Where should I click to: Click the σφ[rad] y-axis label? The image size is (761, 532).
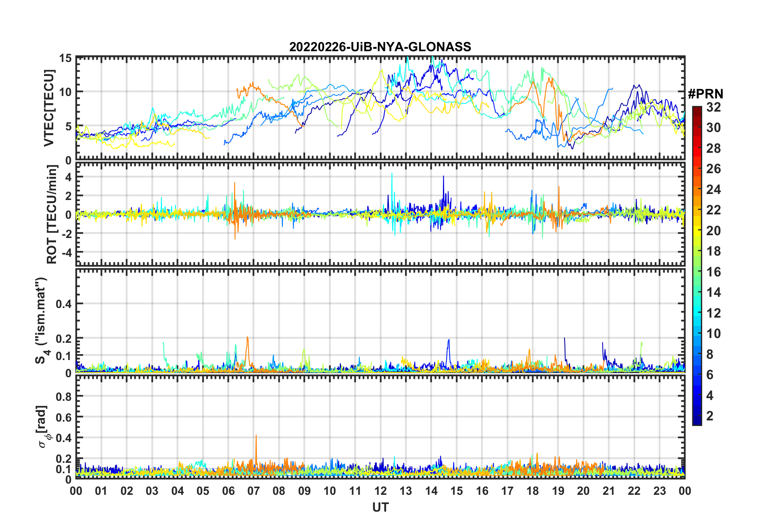[x=43, y=426]
